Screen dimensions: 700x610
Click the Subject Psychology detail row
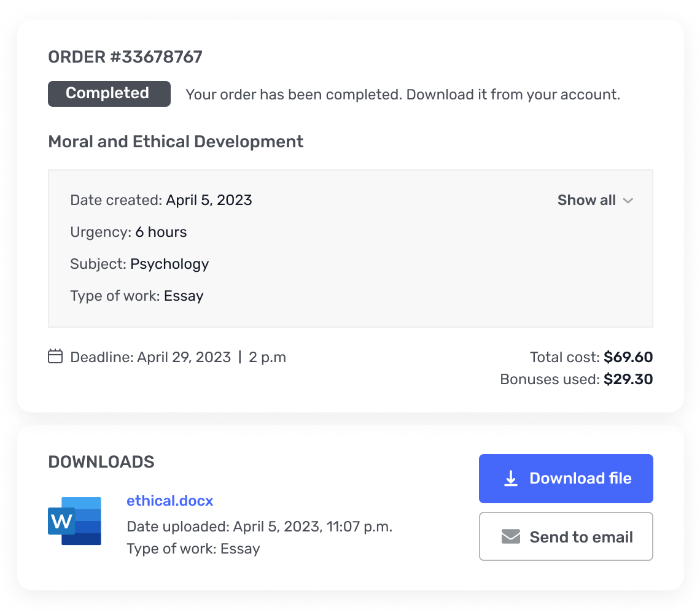tap(139, 264)
